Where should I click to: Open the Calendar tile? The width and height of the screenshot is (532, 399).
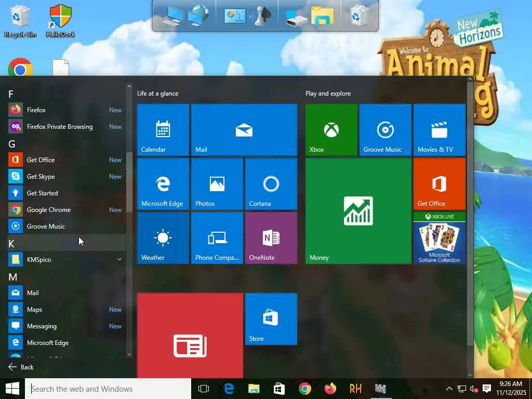tap(163, 129)
